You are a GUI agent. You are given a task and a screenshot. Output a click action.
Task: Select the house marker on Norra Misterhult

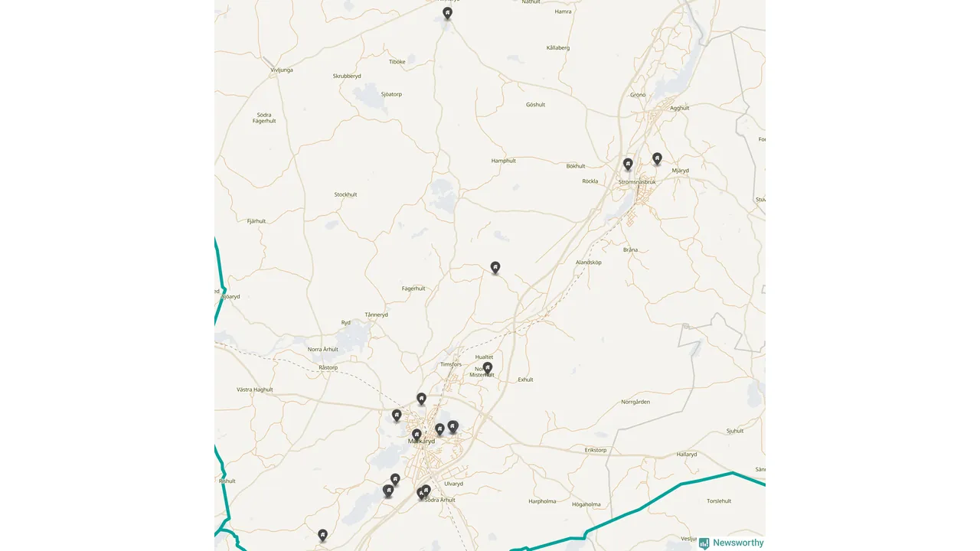[x=487, y=368]
